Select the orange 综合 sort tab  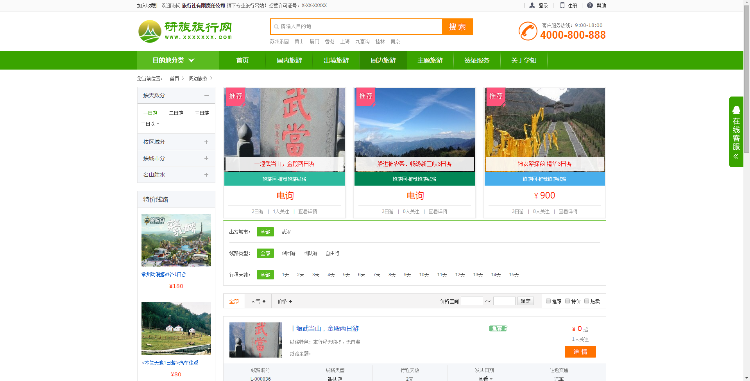tap(234, 301)
